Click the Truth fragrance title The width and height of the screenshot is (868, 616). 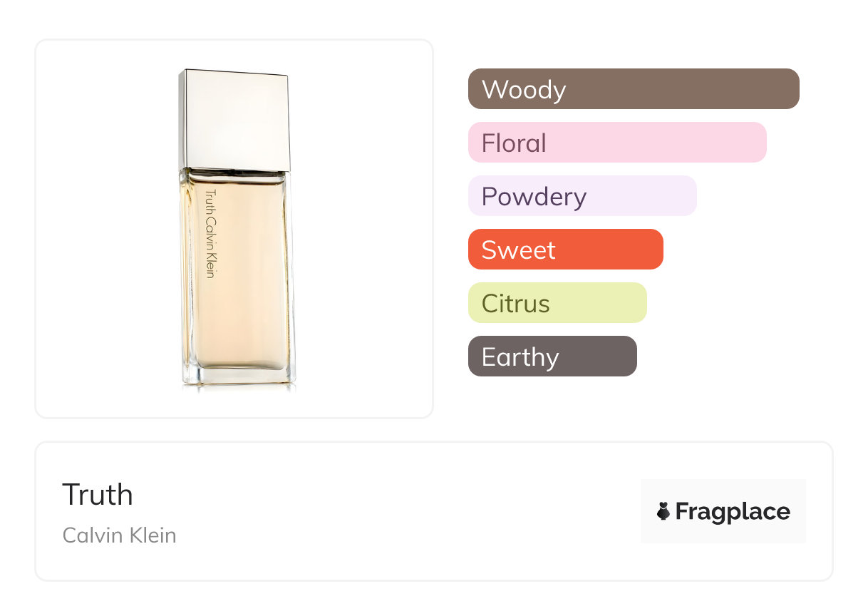click(x=98, y=495)
